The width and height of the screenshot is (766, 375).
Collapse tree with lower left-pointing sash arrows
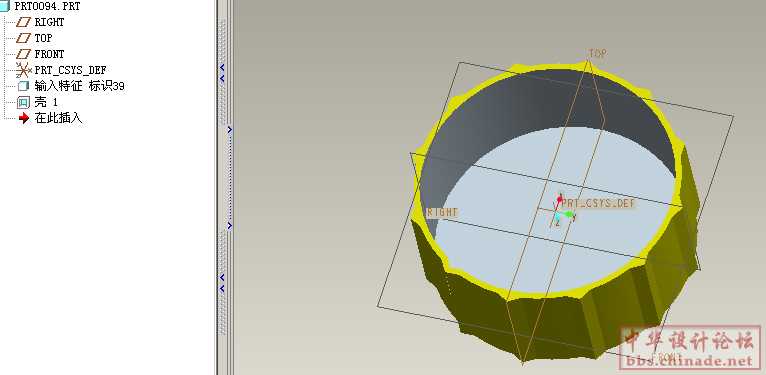[222, 283]
